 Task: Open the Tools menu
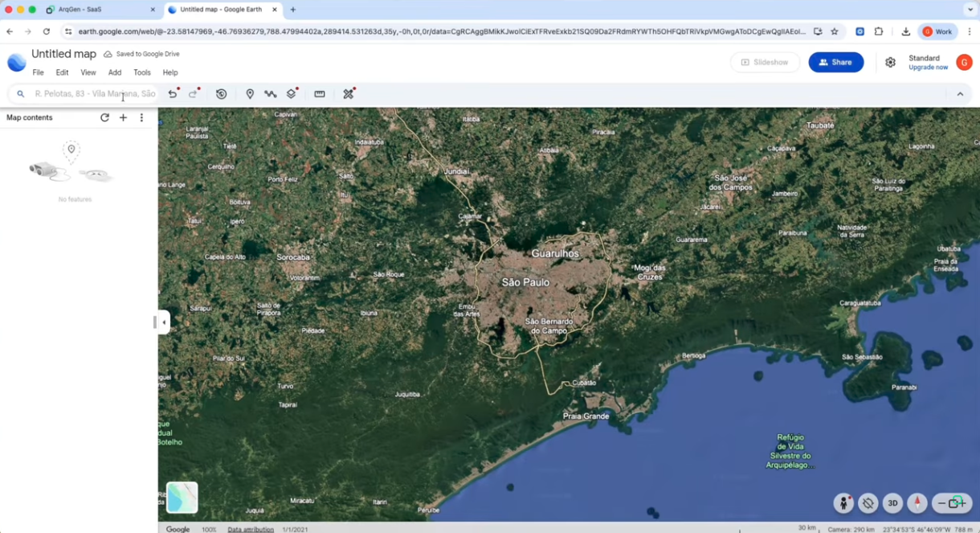142,72
